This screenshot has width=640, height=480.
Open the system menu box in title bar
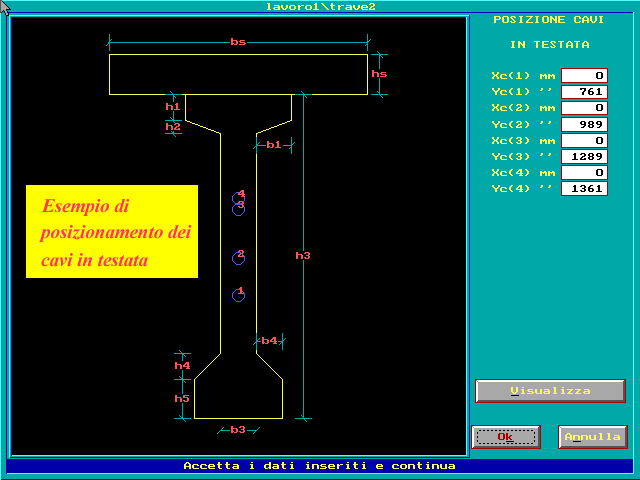[x=7, y=6]
